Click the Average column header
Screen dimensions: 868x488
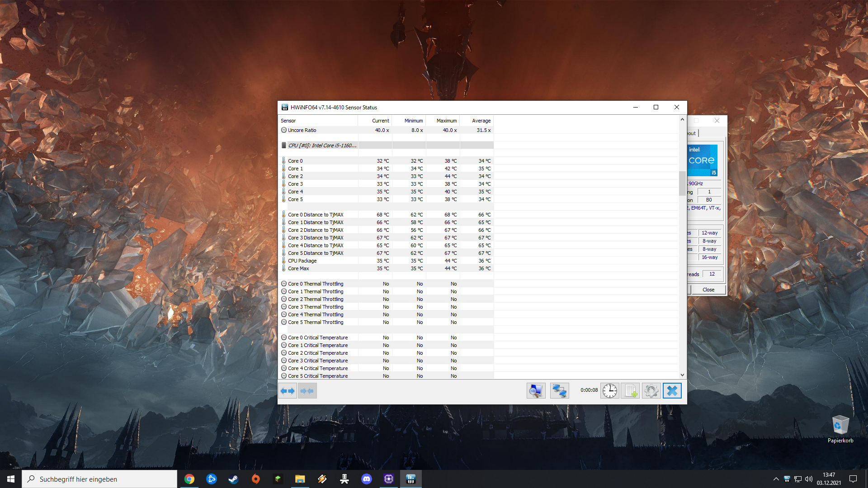tap(481, 121)
